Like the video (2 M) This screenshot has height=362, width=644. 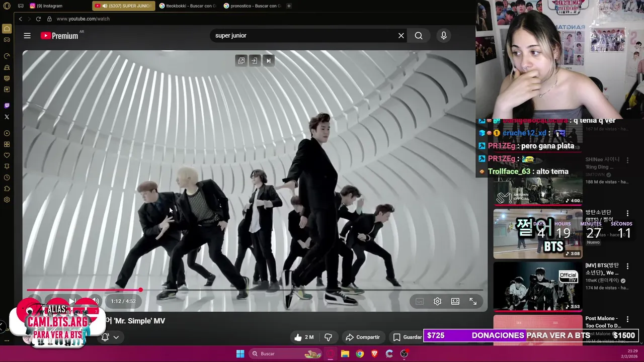[304, 337]
